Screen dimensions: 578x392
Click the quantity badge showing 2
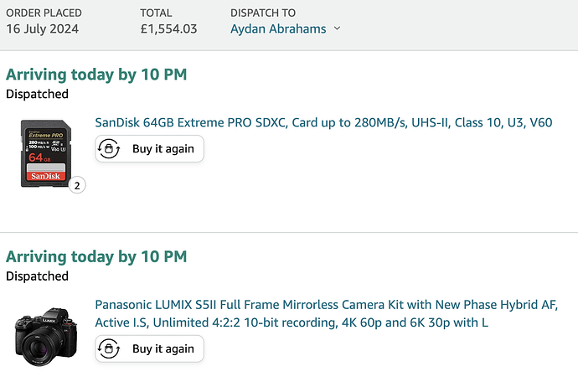[77, 185]
